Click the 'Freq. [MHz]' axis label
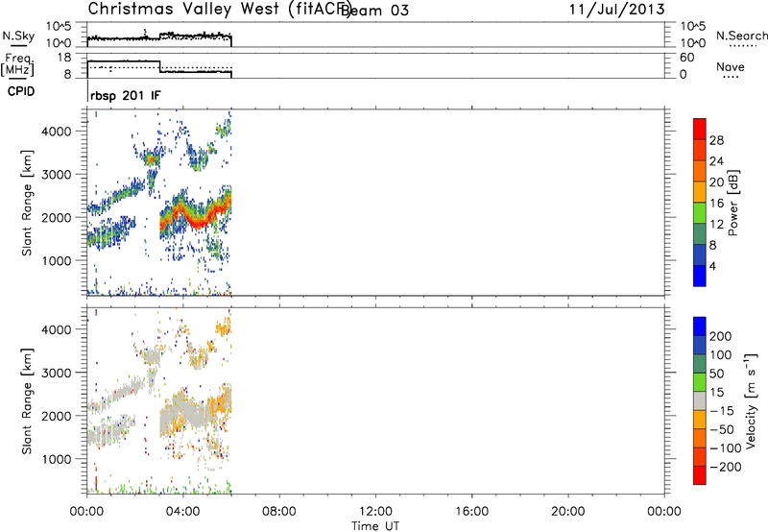This screenshot has width=768, height=532. click(18, 65)
